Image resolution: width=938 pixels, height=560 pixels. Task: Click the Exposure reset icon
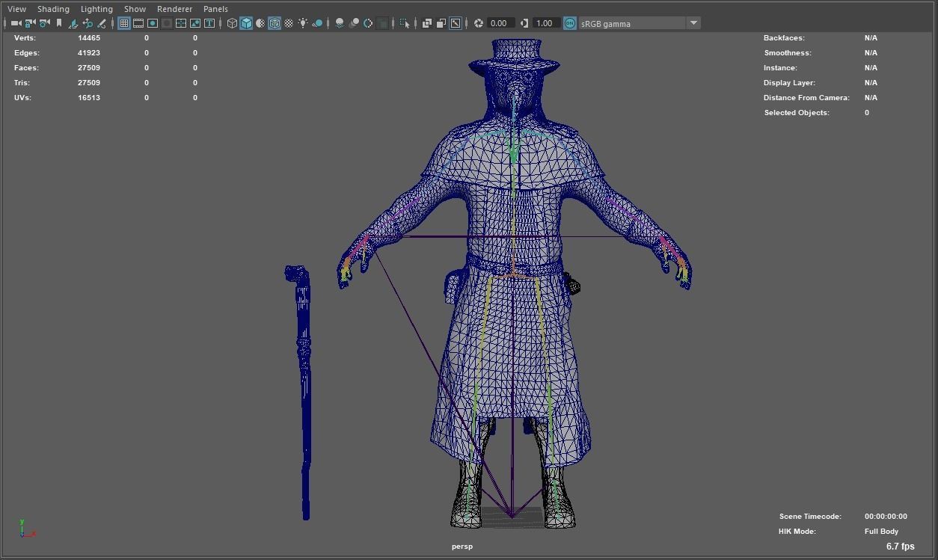479,23
